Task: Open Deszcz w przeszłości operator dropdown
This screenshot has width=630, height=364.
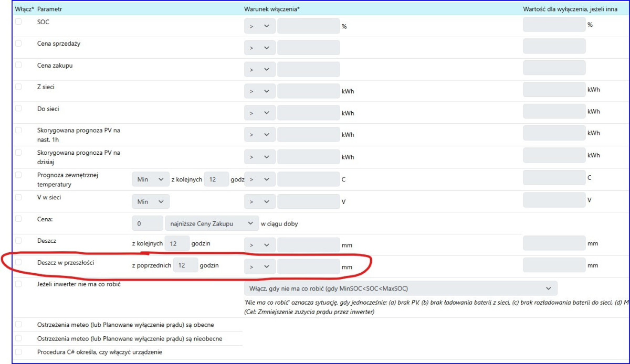Action: pos(259,266)
